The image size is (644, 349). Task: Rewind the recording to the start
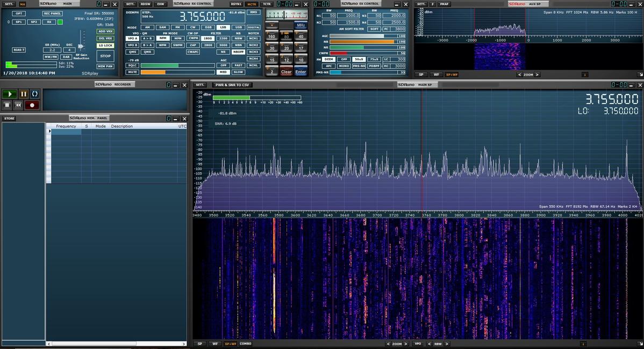click(x=18, y=105)
